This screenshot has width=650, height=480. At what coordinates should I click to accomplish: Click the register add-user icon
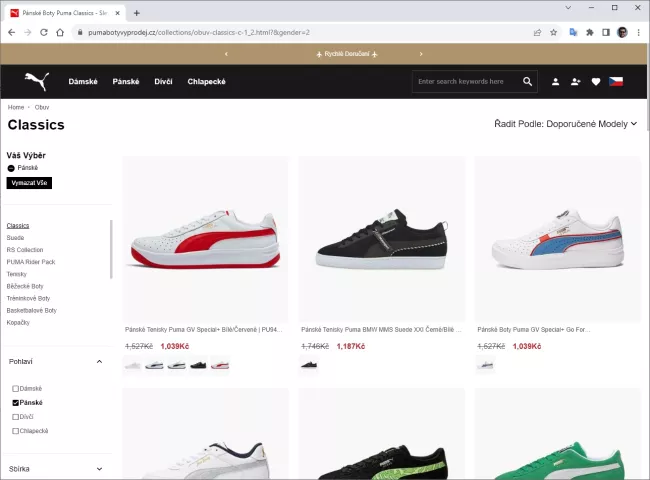tap(575, 82)
